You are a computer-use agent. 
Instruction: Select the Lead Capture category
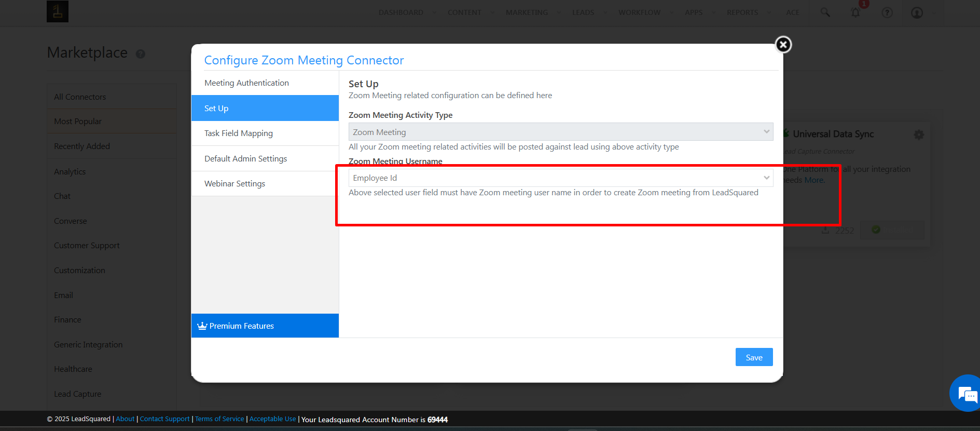pos(112,394)
